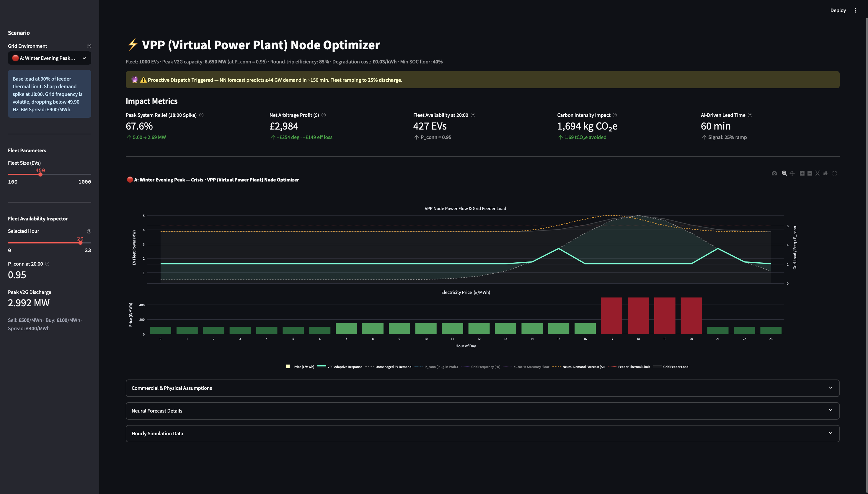Viewport: 868px width, 494px height.
Task: Open the three-dot app menu
Action: [x=855, y=11]
